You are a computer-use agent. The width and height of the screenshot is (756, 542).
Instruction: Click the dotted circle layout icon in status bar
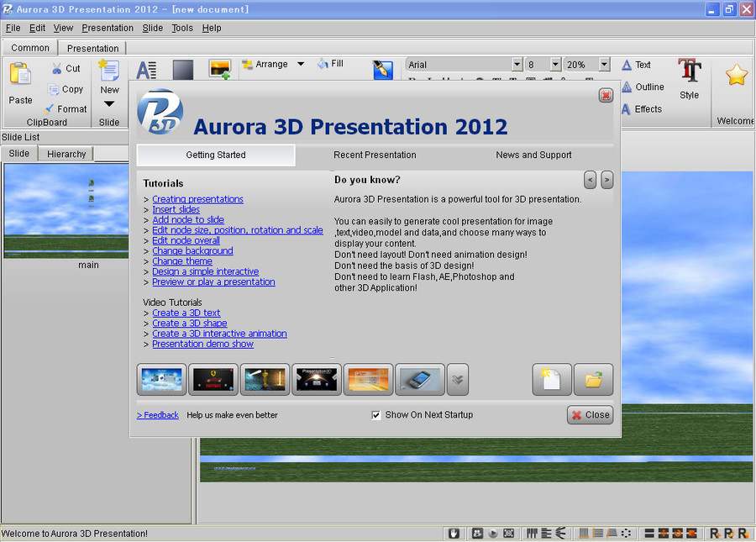coord(626,533)
